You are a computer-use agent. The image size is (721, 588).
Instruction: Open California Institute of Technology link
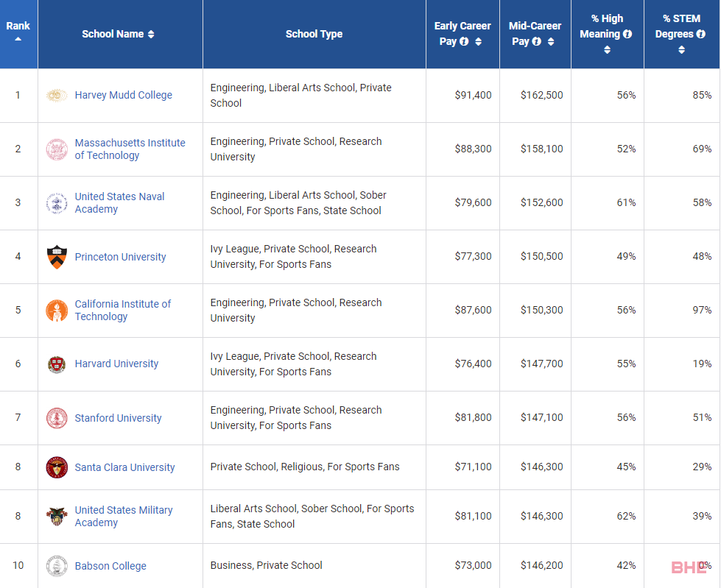point(123,310)
